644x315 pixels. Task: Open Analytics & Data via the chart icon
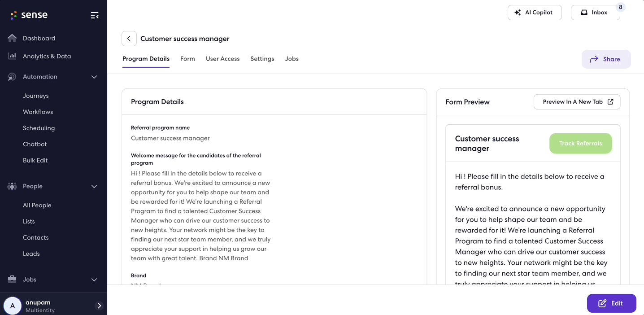(12, 56)
